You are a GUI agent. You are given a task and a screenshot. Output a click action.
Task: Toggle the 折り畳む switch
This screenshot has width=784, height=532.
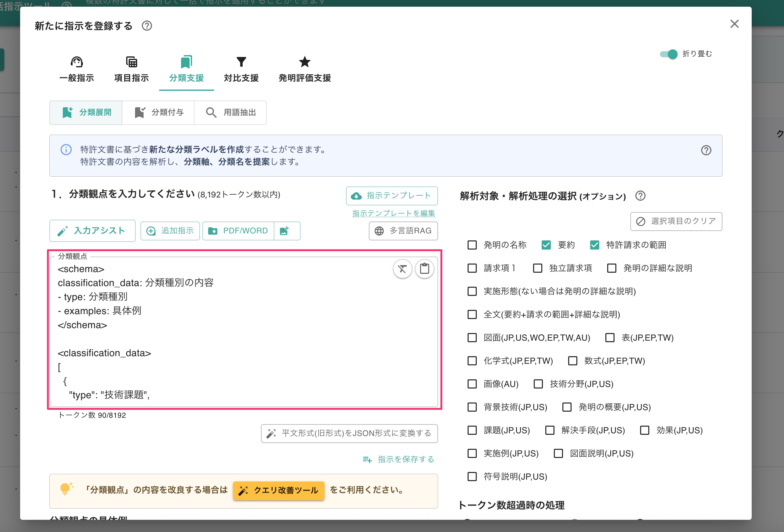[x=669, y=54]
